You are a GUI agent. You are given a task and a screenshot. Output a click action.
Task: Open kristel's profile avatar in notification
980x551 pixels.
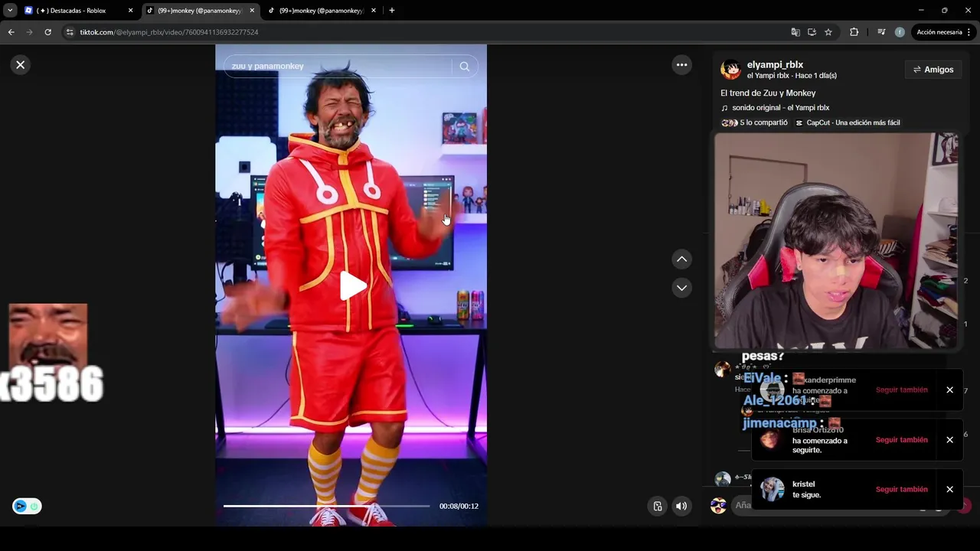(x=772, y=489)
